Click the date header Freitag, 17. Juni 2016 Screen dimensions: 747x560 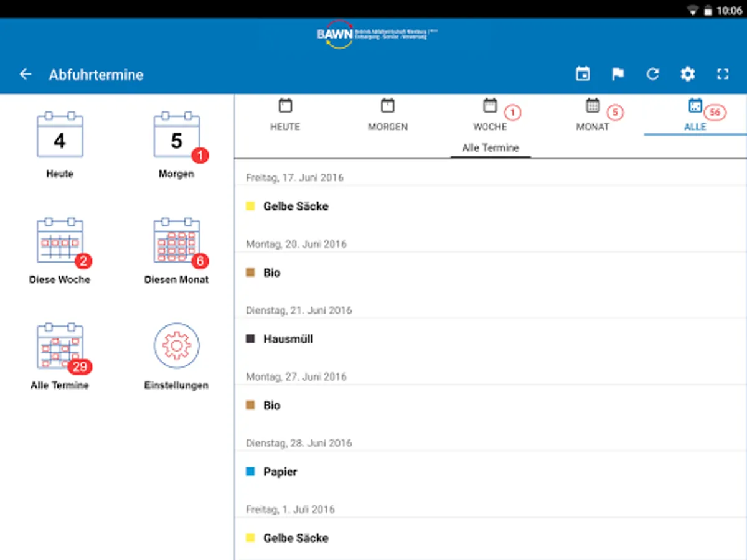(294, 177)
